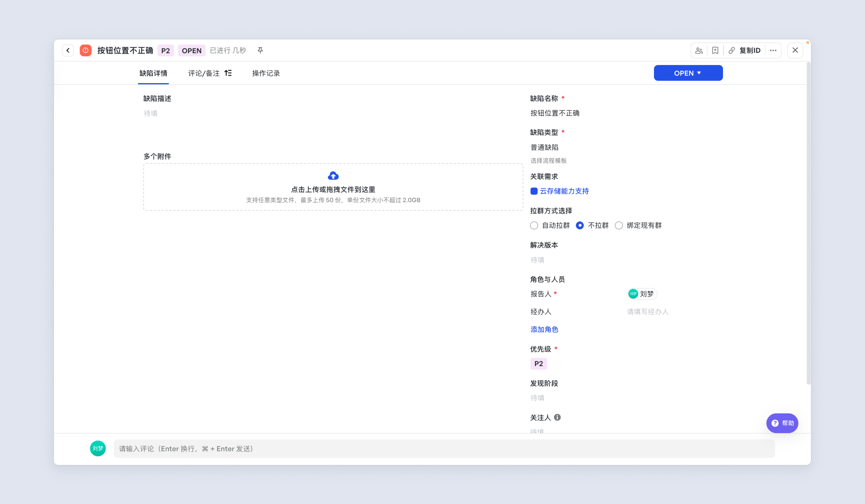Click 选择流程模板 selector

click(x=548, y=160)
